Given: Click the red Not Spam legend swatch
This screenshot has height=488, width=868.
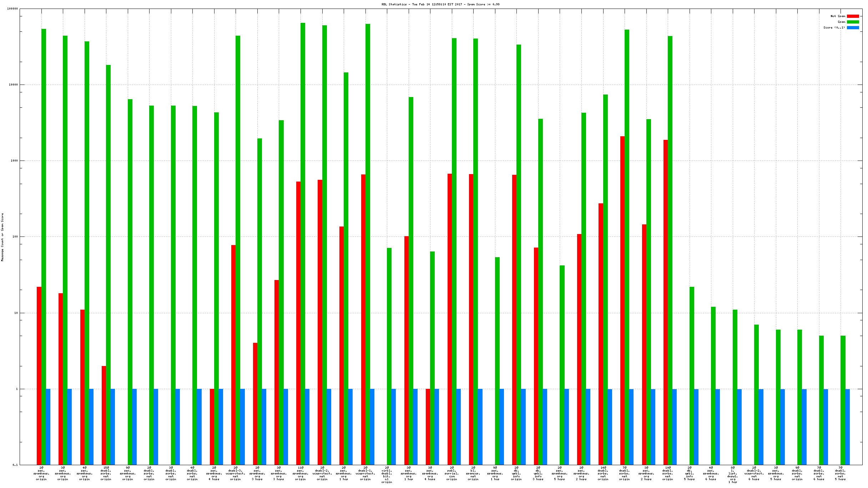Looking at the screenshot, I should click(x=853, y=16).
